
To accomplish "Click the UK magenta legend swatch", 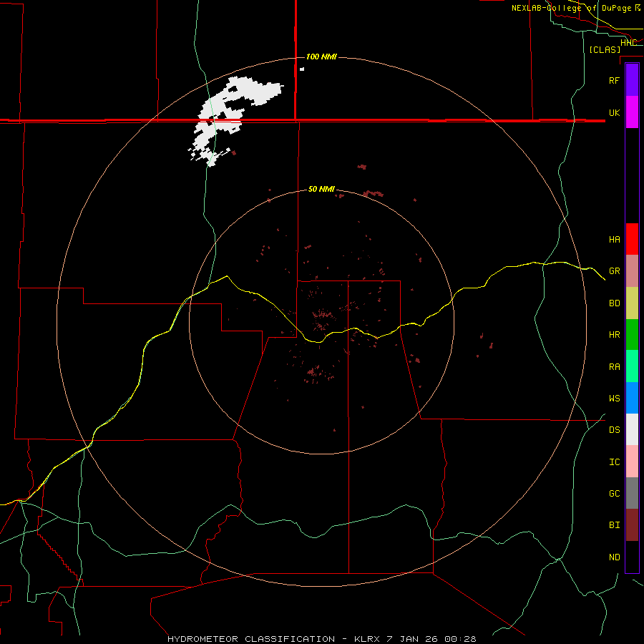I will tap(632, 112).
